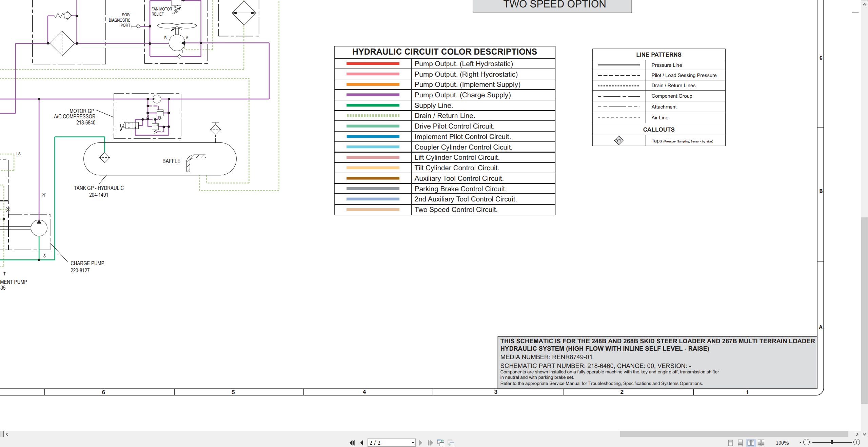This screenshot has width=868, height=447.
Task: Zoom in with the plus button
Action: [856, 442]
